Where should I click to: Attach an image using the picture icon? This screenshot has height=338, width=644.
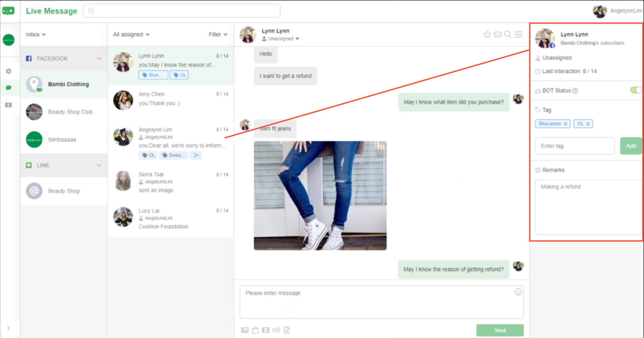pyautogui.click(x=245, y=330)
